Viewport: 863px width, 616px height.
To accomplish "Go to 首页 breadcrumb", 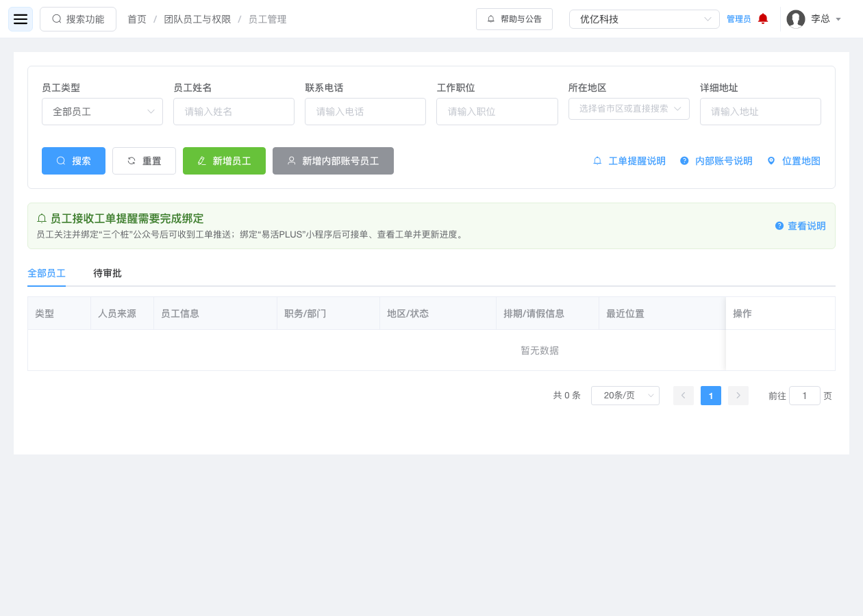I will click(137, 19).
